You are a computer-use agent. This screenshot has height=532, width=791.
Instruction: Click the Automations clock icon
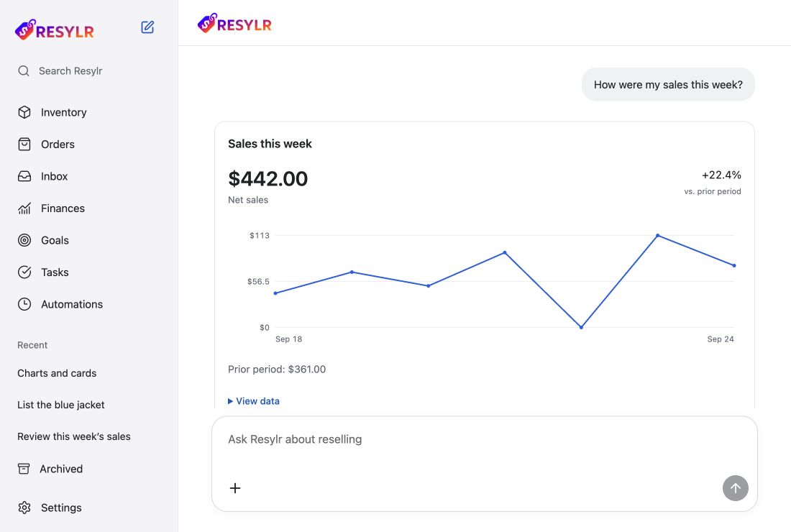click(x=24, y=304)
